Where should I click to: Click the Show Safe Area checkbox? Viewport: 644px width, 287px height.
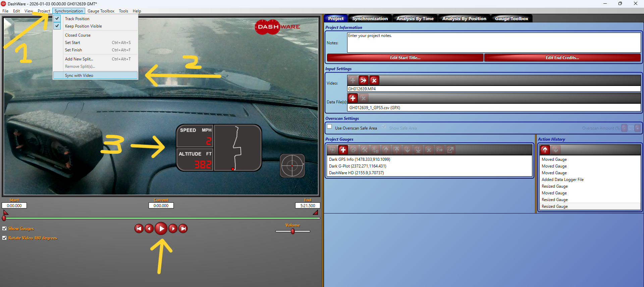(x=384, y=127)
